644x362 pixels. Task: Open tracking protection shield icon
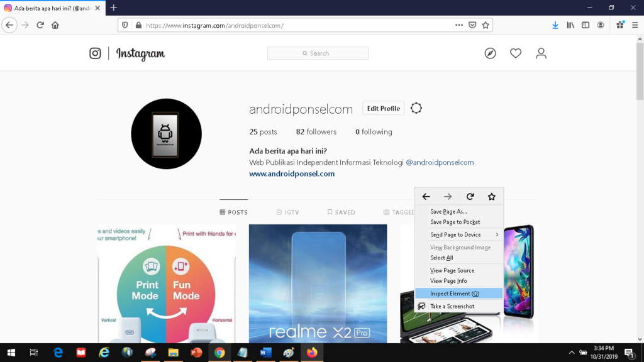(x=125, y=25)
